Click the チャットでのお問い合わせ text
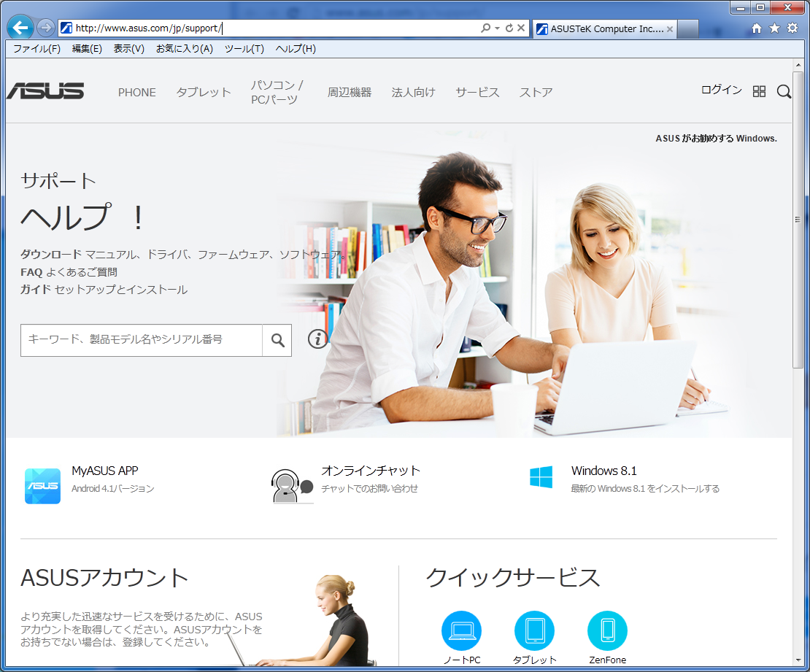Image resolution: width=810 pixels, height=672 pixels. pos(369,489)
